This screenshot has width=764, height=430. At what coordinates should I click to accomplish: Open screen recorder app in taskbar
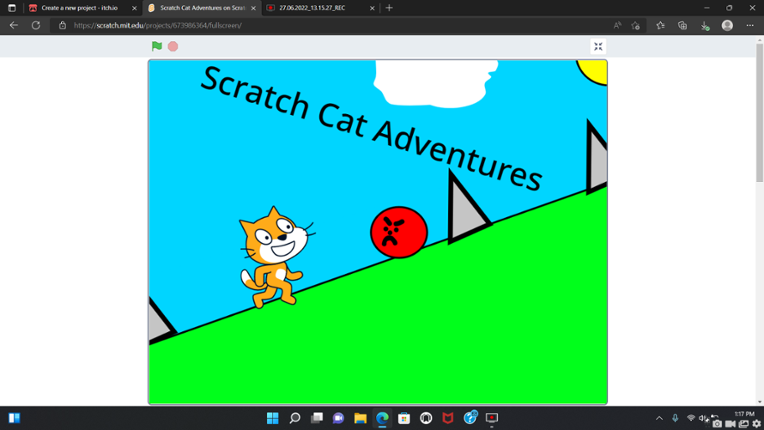(492, 418)
